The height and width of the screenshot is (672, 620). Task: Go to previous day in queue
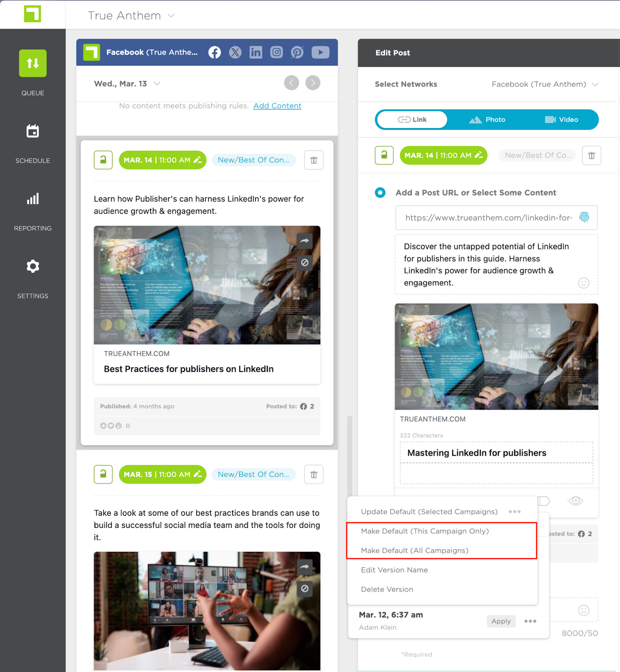[291, 83]
